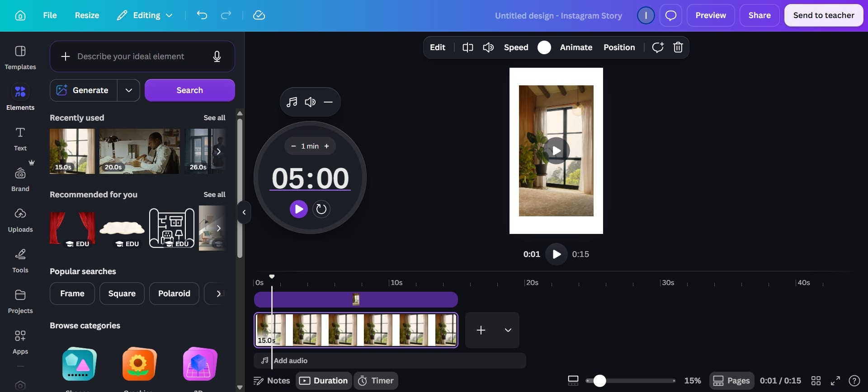868x392 pixels.
Task: Click the Generate button
Action: pos(84,90)
